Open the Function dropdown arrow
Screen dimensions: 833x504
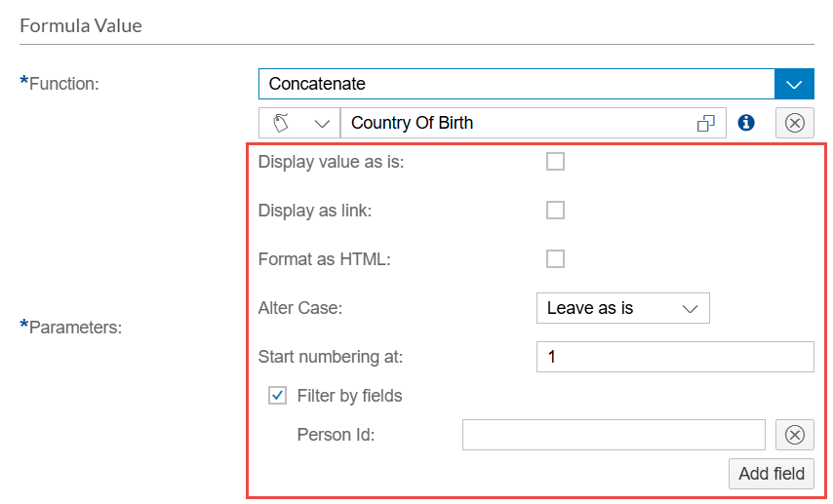point(794,84)
